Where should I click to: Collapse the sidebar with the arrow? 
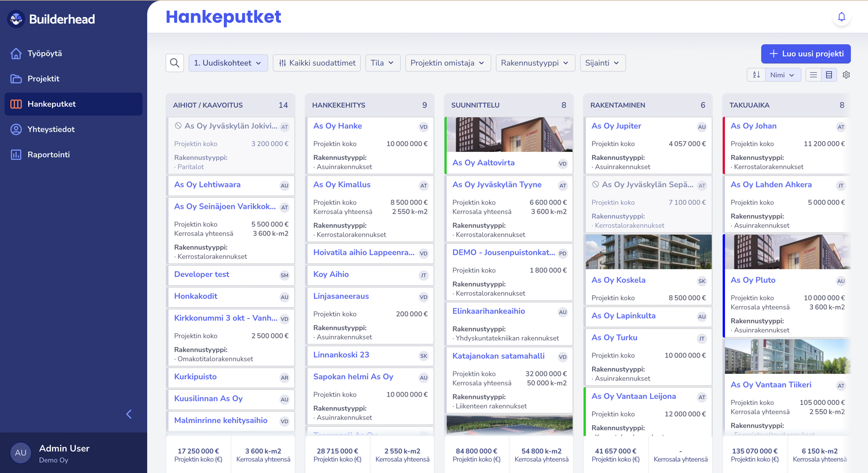pyautogui.click(x=129, y=414)
